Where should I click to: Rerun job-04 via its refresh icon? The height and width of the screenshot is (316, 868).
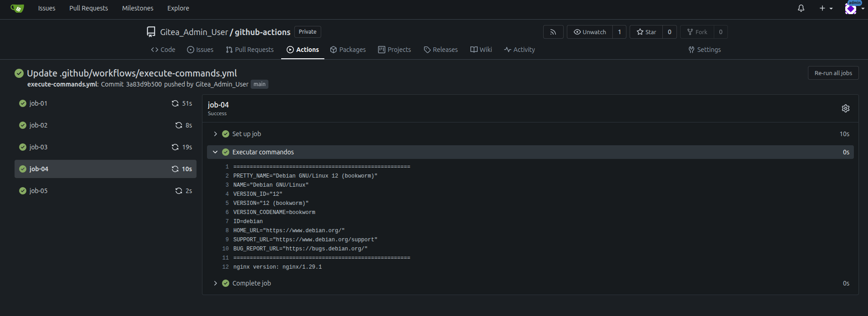(175, 169)
